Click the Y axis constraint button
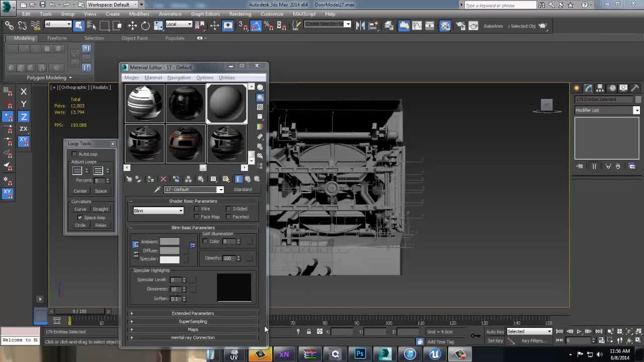The image size is (644, 362). [24, 104]
